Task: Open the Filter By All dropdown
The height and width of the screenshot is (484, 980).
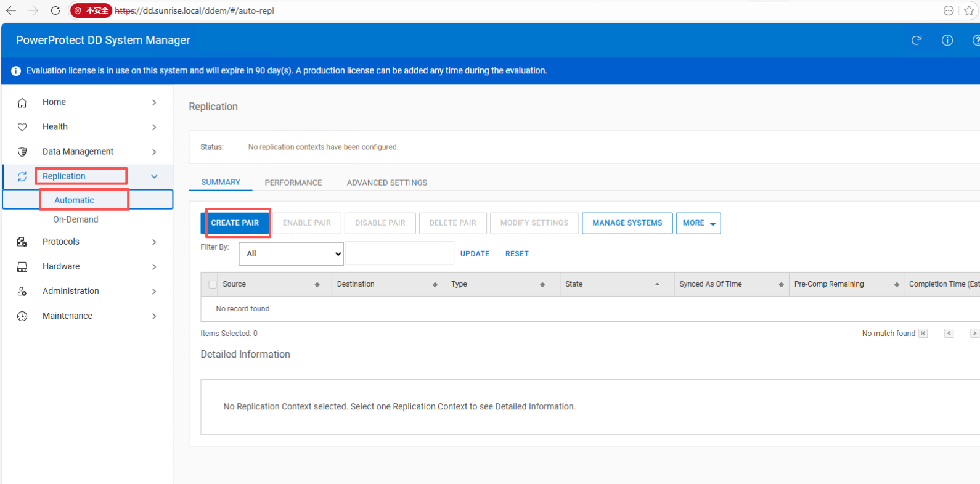Action: click(291, 253)
